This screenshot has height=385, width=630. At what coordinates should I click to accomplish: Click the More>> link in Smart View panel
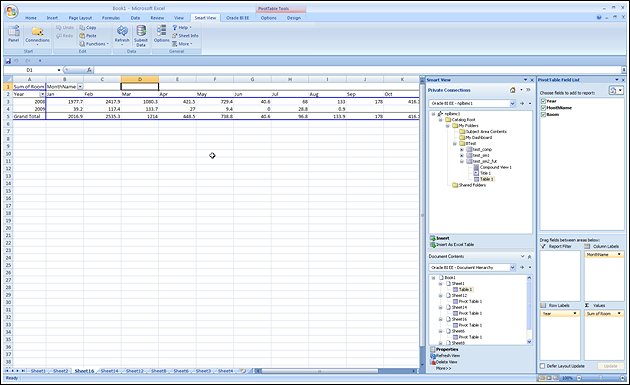pyautogui.click(x=443, y=368)
